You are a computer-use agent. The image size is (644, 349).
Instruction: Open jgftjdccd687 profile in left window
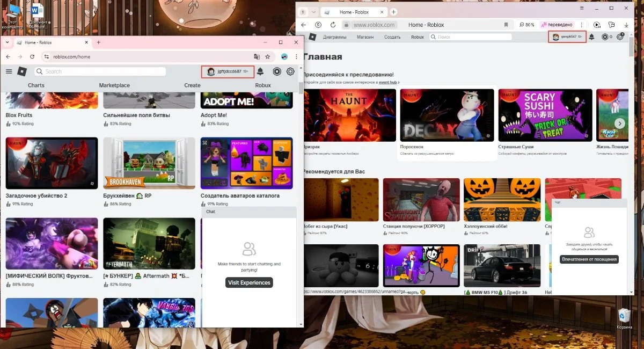228,71
